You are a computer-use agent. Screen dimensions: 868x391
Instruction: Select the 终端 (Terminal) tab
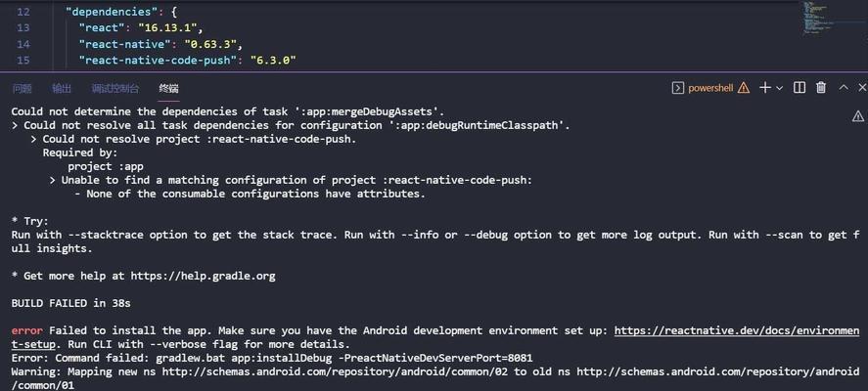point(168,89)
